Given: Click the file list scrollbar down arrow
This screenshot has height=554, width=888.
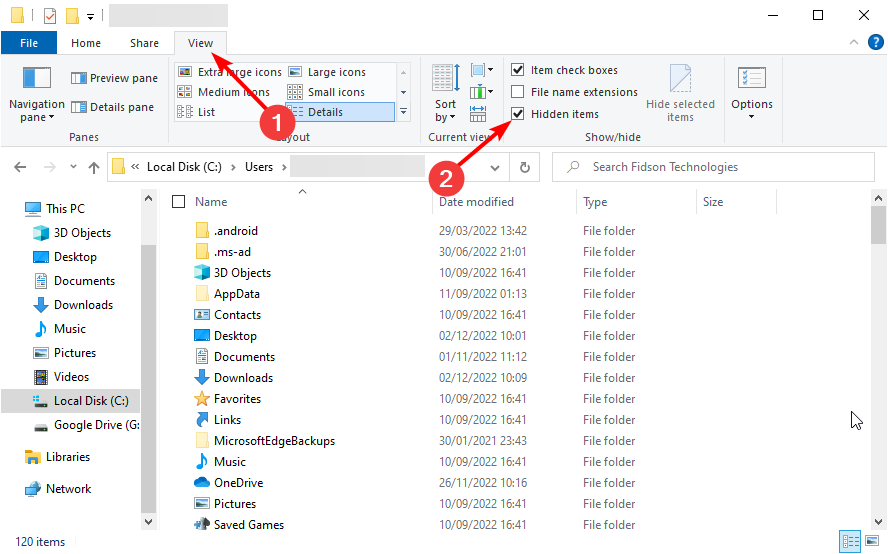Looking at the screenshot, I should pyautogui.click(x=878, y=522).
